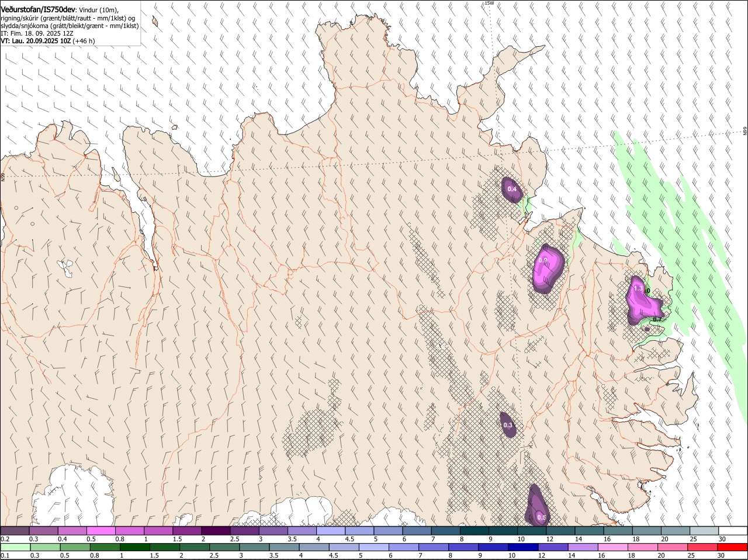Click the 'VT: Lau. 20.09.2025 10Z (+46 h)' line
748x560 pixels.
[x=48, y=41]
